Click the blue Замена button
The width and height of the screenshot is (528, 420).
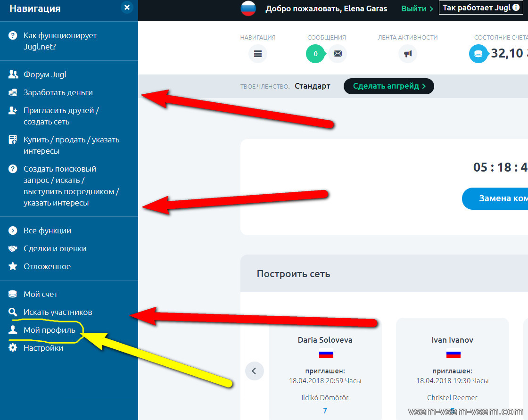click(x=495, y=199)
